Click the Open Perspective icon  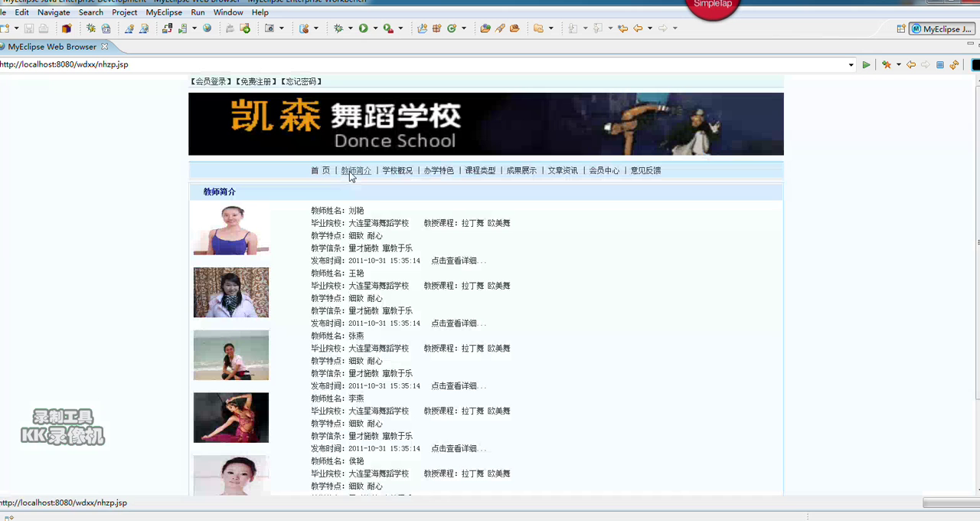coord(901,29)
